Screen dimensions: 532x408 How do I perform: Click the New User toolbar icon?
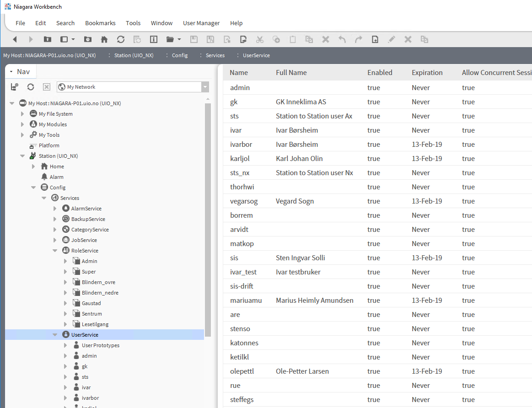(375, 39)
